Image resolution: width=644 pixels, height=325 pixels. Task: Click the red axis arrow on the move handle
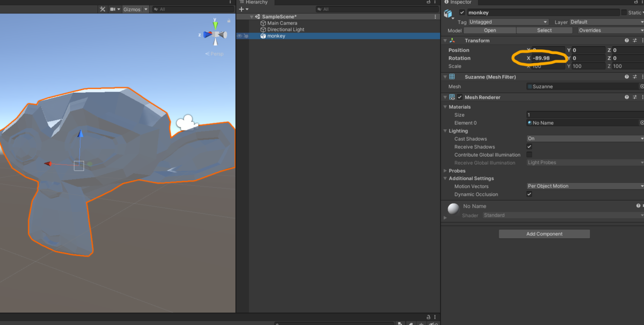pyautogui.click(x=48, y=164)
